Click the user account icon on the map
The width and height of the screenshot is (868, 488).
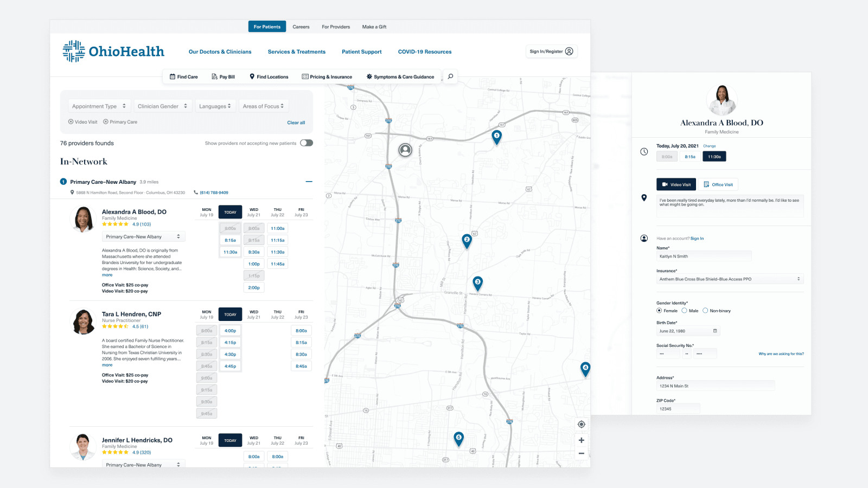tap(405, 150)
